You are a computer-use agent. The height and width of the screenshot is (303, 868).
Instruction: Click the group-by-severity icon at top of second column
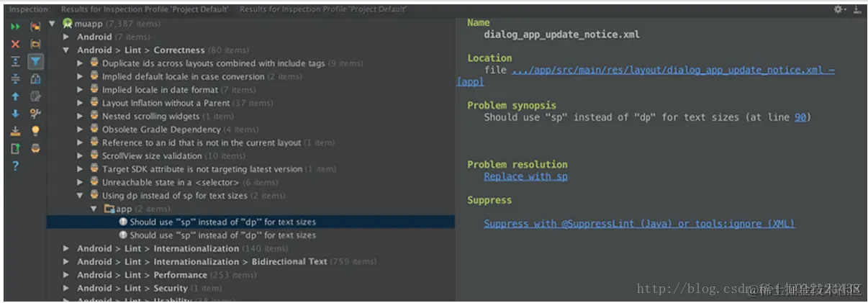coord(35,27)
